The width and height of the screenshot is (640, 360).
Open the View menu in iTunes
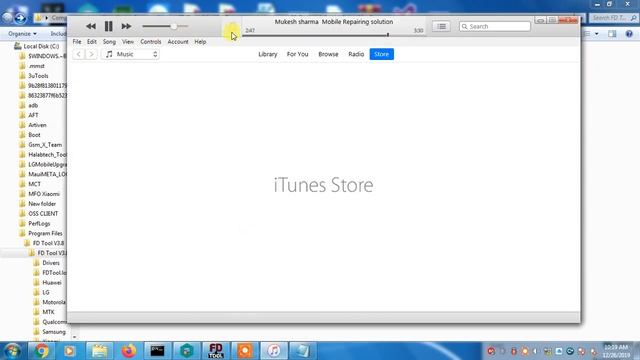coord(128,42)
